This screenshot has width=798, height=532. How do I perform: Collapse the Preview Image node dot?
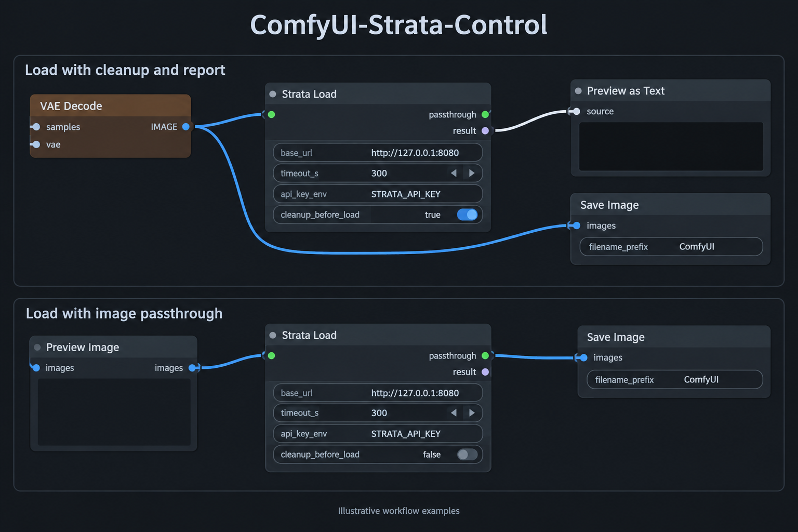[37, 347]
